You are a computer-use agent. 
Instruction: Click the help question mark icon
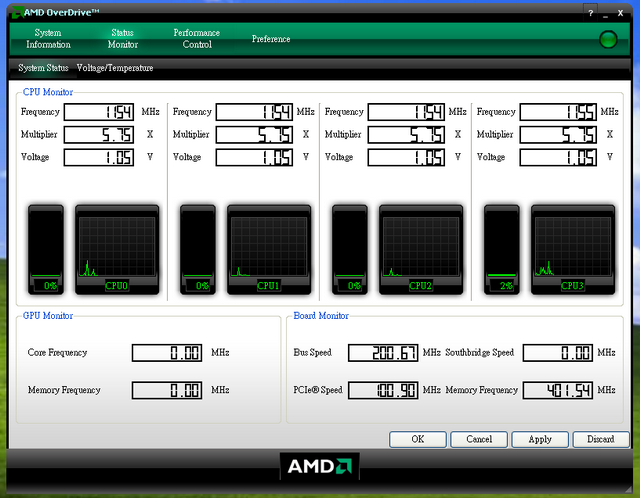click(x=590, y=13)
